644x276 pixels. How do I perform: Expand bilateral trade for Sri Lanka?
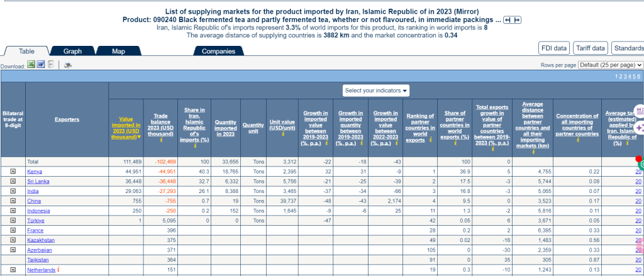(x=13, y=181)
